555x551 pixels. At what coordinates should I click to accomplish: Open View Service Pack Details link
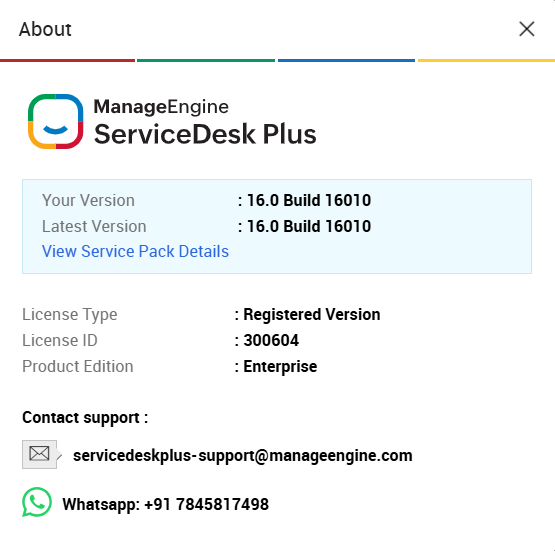tap(135, 251)
